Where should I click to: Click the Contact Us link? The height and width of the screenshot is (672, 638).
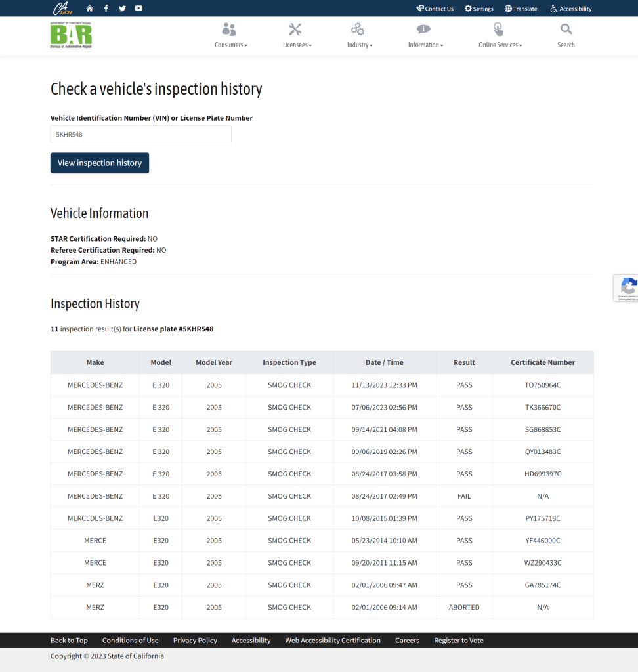click(x=435, y=9)
